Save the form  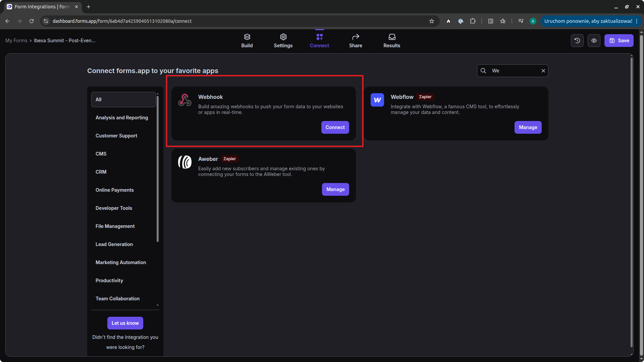619,41
